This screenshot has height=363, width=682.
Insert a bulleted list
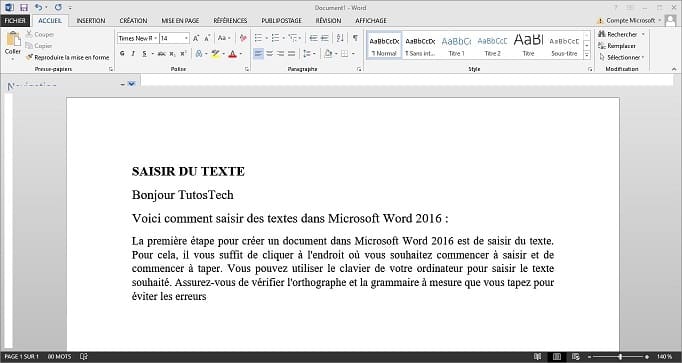click(x=258, y=38)
